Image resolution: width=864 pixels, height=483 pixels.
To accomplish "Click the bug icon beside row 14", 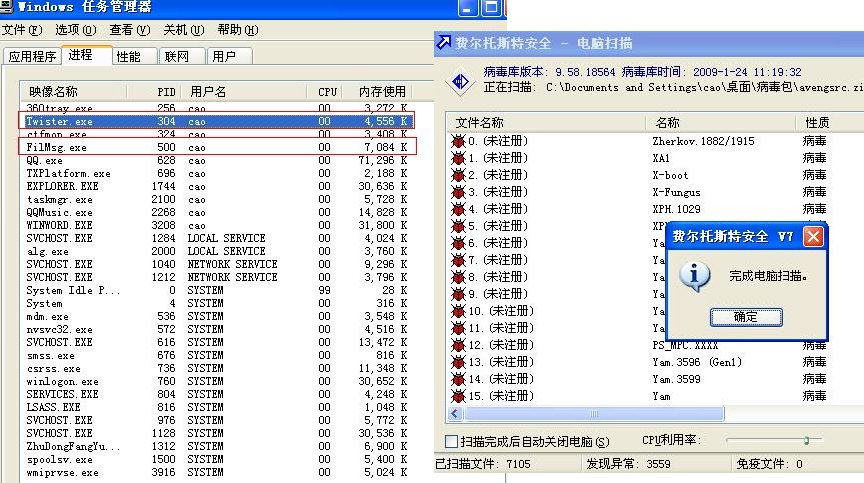I will pos(458,379).
